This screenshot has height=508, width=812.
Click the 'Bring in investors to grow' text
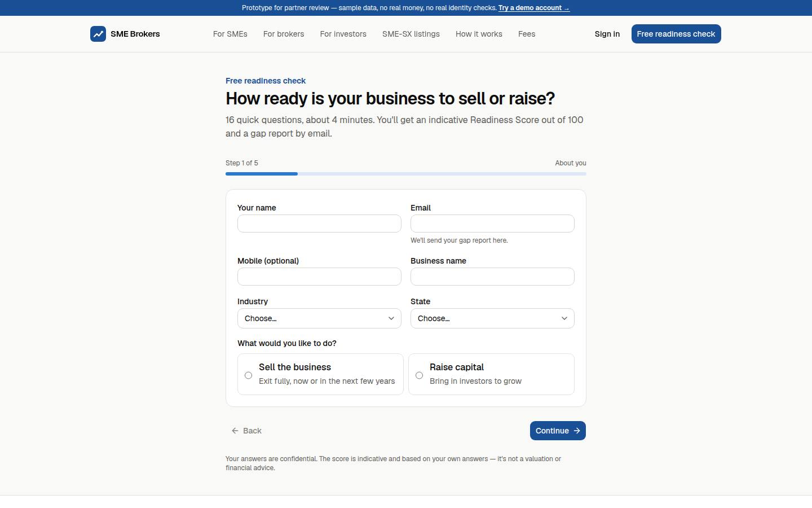(475, 381)
